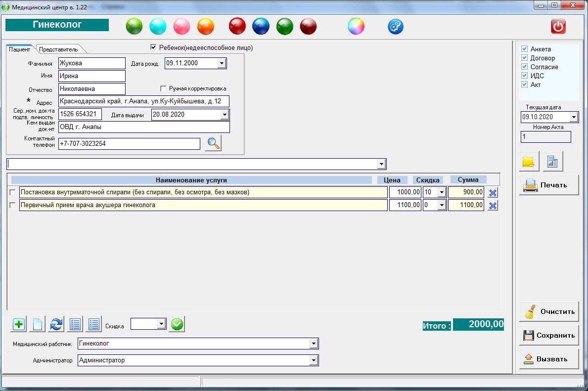Uncheck the Договор checkbox
Image resolution: width=588 pixels, height=391 pixels.
click(525, 58)
